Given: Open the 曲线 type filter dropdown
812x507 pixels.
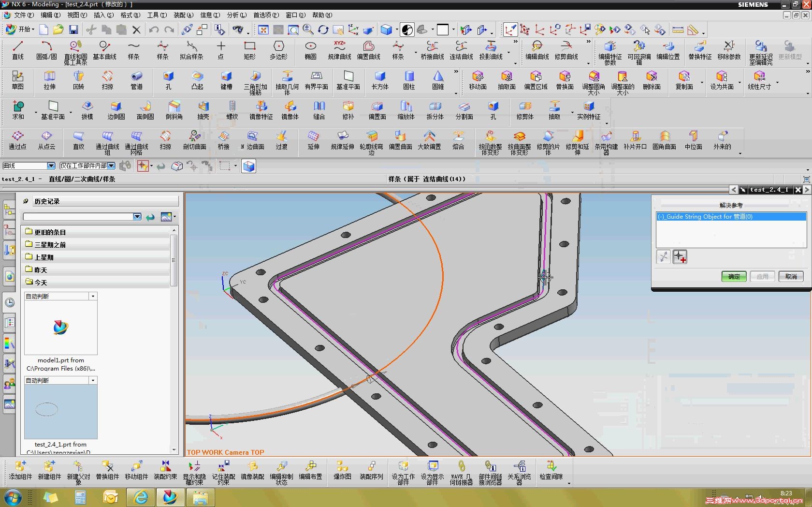Looking at the screenshot, I should [x=51, y=166].
